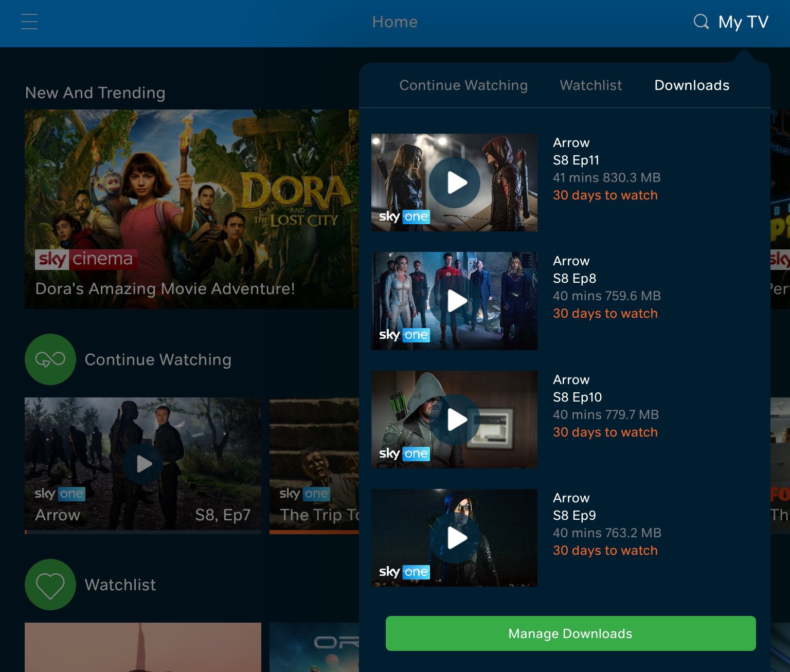Click '40 mins 763.2 MB' text
Viewport: 790px width, 672px height.
(x=607, y=533)
